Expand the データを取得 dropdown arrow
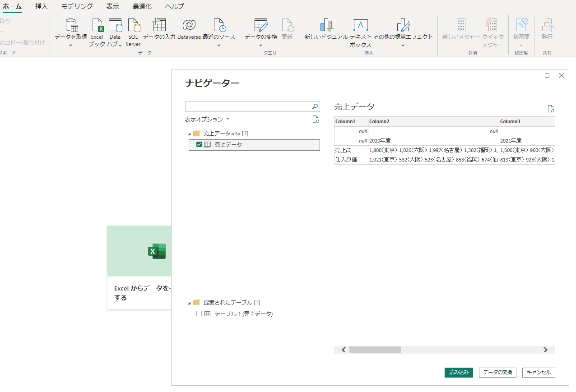 (70, 45)
